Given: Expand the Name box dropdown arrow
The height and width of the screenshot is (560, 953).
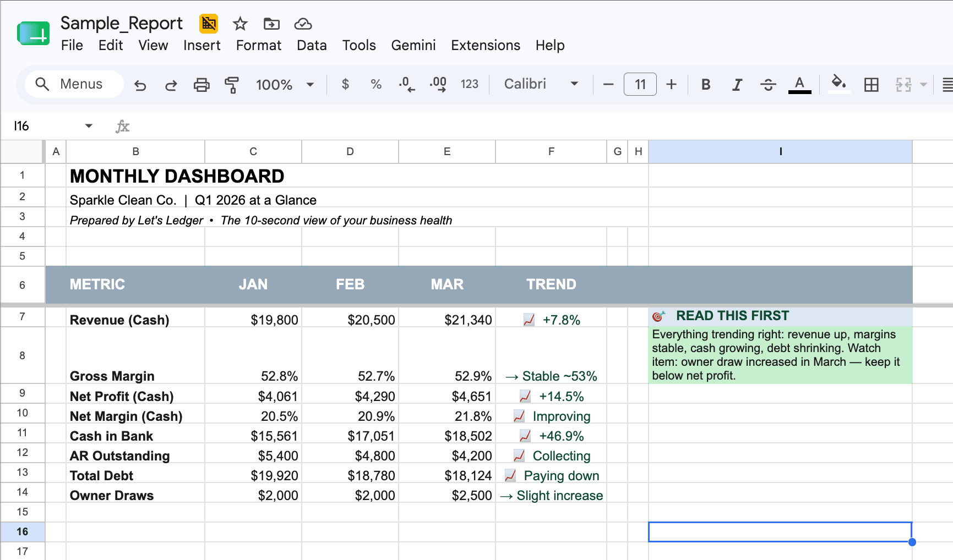Looking at the screenshot, I should click(x=89, y=126).
